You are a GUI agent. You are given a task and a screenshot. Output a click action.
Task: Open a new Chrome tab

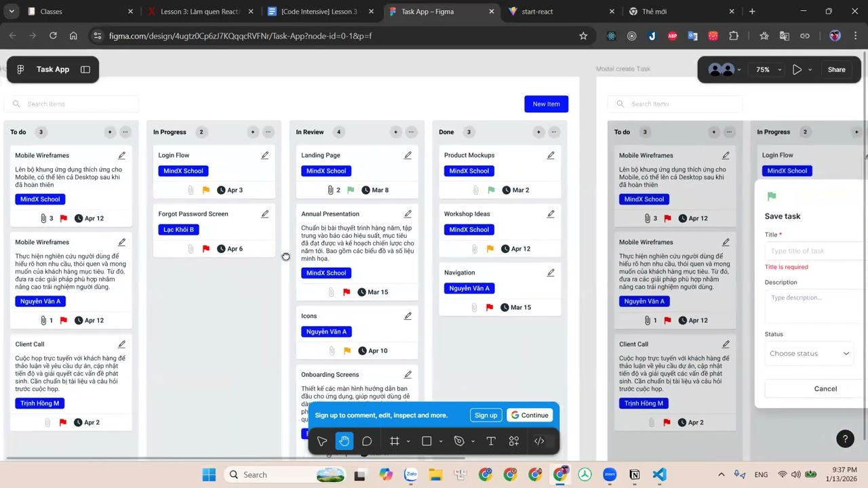[752, 12]
